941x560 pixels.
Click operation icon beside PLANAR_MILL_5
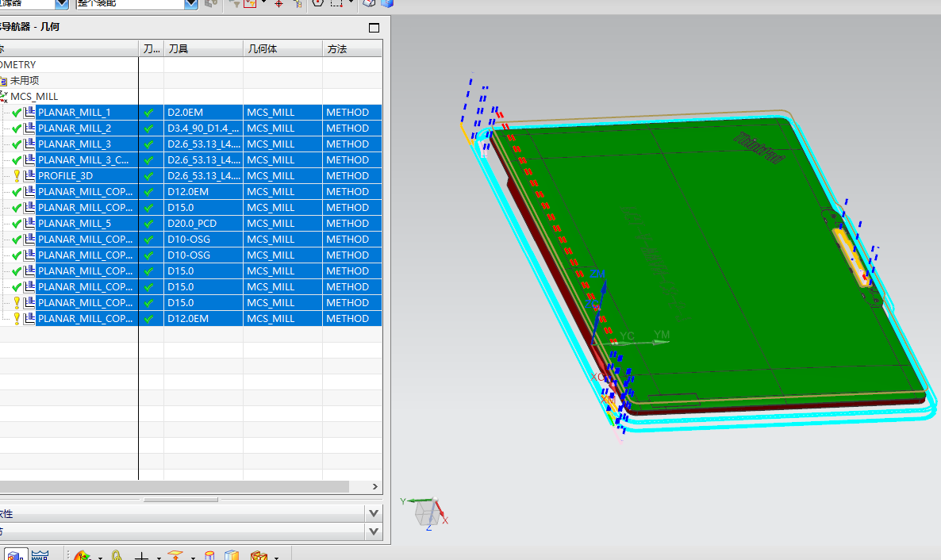(x=29, y=223)
